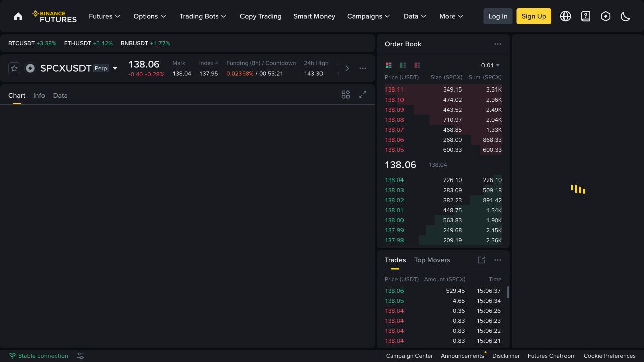Click the Stable connection wifi icon
Viewport: 644px width, 362px height.
[12, 356]
